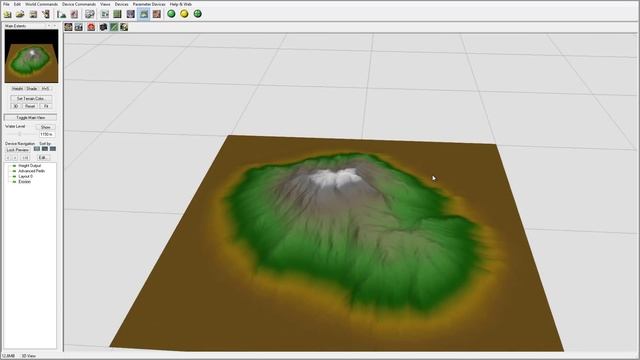
Task: Click the Reset preview button
Action: (30, 106)
